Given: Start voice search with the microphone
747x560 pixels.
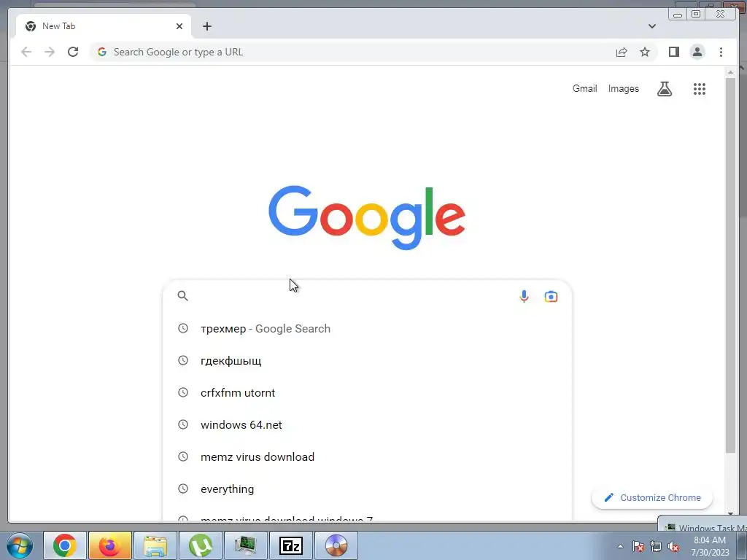Looking at the screenshot, I should (x=524, y=296).
